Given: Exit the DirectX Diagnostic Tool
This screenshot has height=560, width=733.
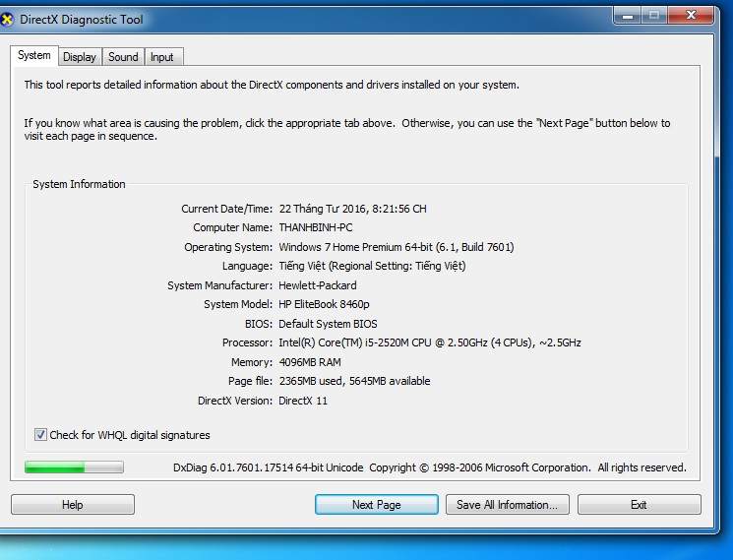Looking at the screenshot, I should 639,505.
